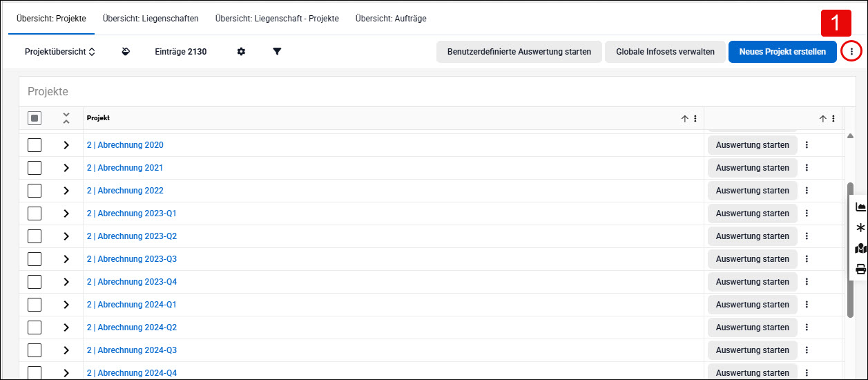Open Übersicht: Aufträge tab
Viewport: 868px width, 380px height.
click(391, 19)
